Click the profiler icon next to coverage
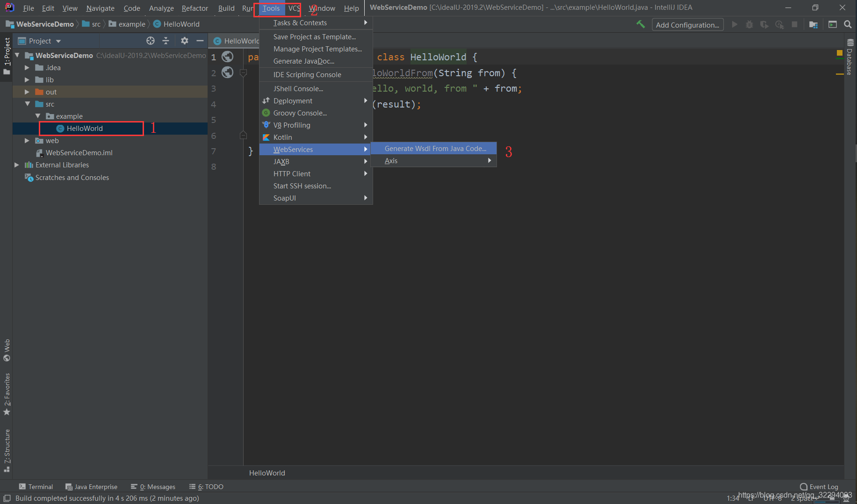This screenshot has height=504, width=857. 779,24
